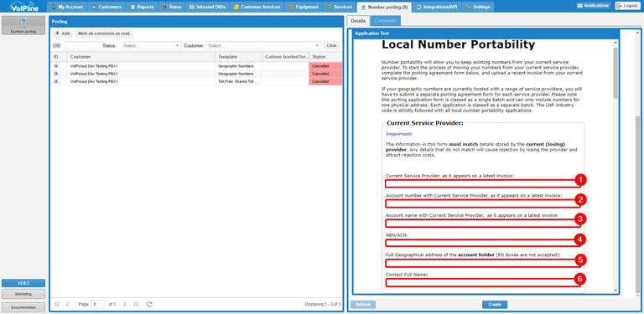Sort by the Customer column header

pos(141,57)
